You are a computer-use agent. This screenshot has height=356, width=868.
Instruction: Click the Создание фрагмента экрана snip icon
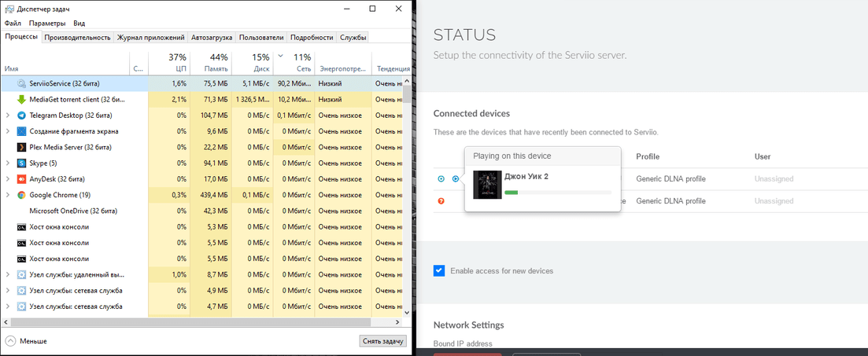coord(21,131)
